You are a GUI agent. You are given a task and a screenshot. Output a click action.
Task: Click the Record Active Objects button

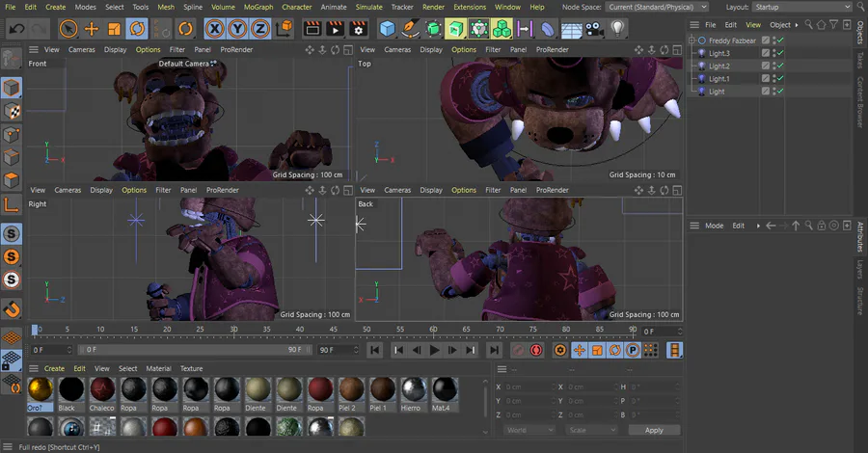[x=518, y=350]
